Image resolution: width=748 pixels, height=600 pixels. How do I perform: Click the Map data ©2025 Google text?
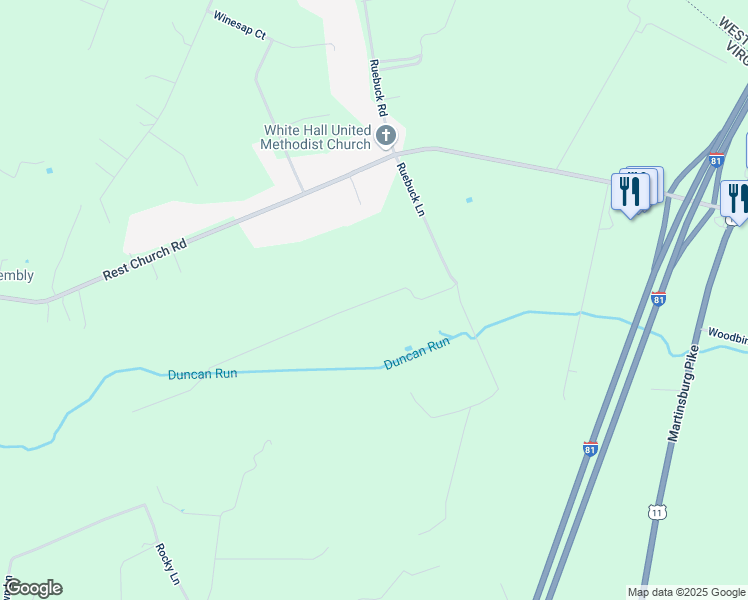(x=686, y=592)
